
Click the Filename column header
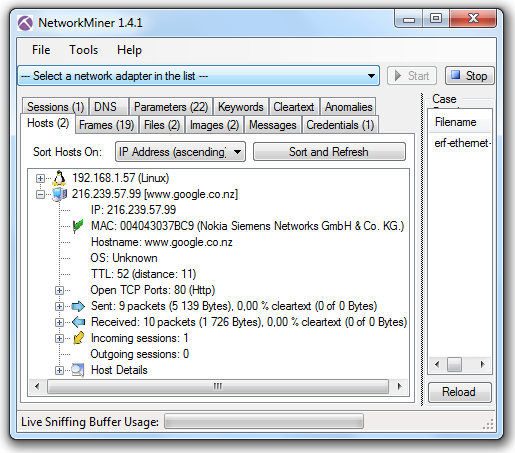(460, 122)
